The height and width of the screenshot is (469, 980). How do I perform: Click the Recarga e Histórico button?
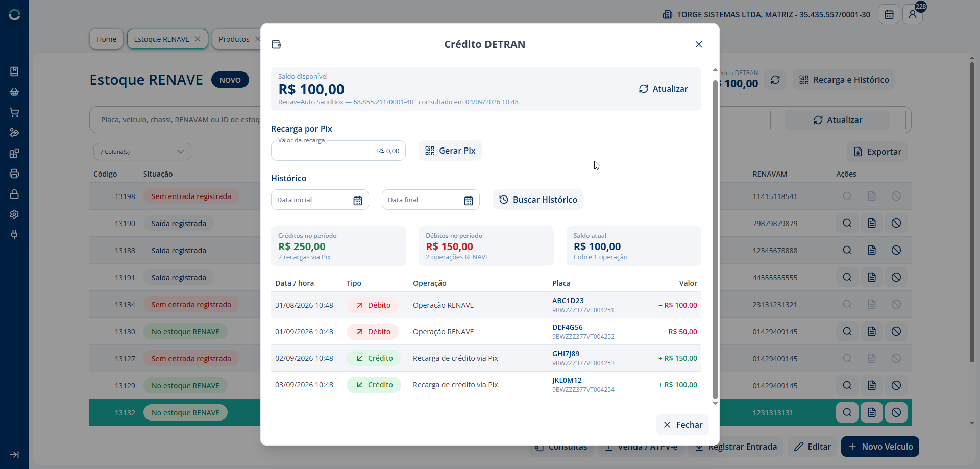[844, 80]
